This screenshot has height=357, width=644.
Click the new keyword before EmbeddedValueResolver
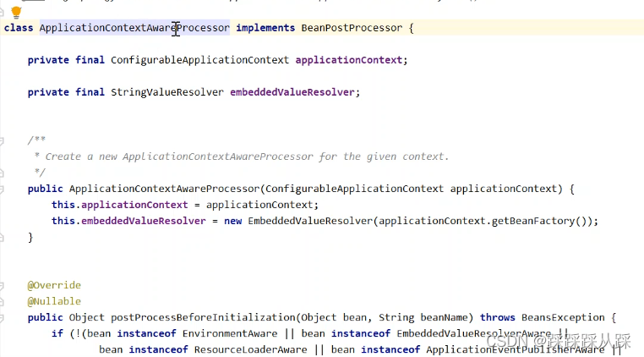point(233,221)
